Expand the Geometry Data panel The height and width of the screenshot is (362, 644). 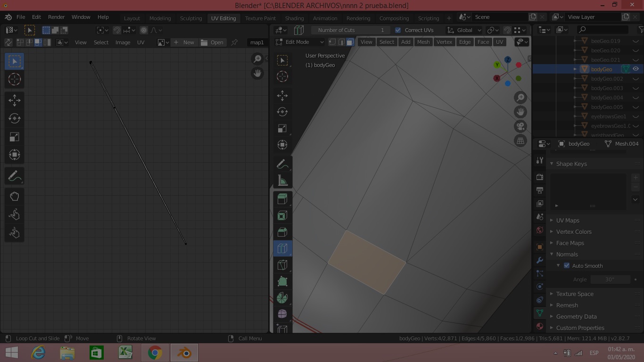tap(594, 317)
